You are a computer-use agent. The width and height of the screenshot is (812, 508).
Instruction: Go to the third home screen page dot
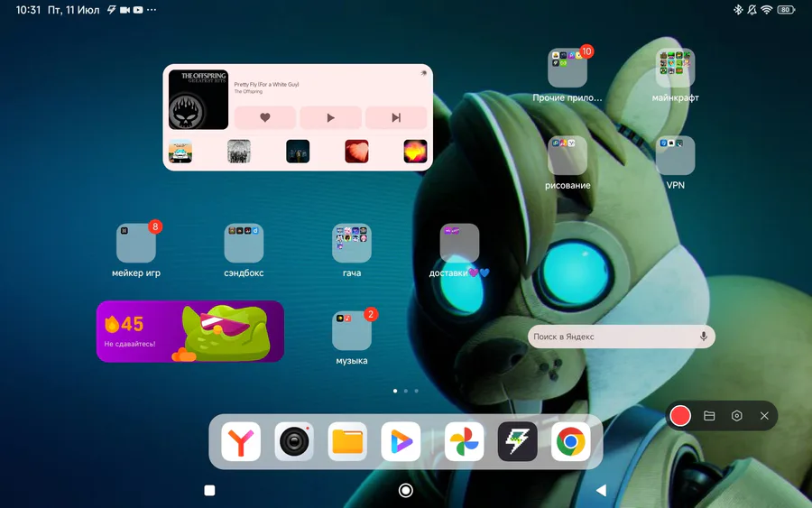pyautogui.click(x=416, y=391)
